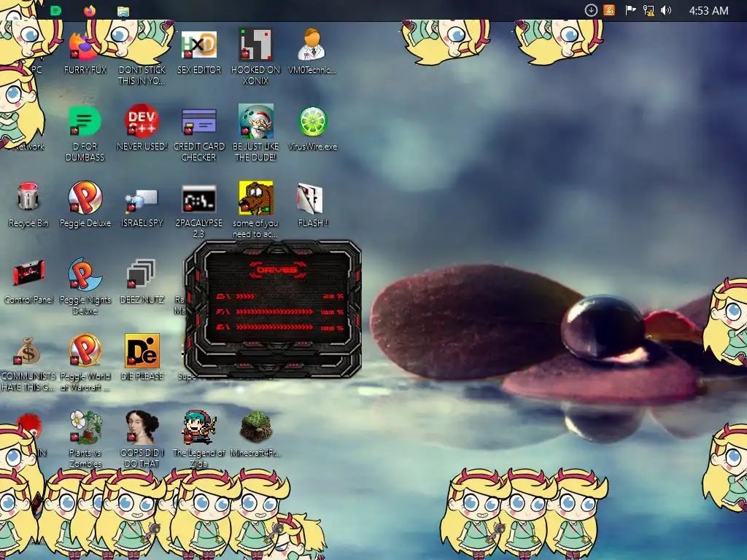Open NEVER USED! Dev C++ icon
The image size is (747, 560).
[142, 128]
